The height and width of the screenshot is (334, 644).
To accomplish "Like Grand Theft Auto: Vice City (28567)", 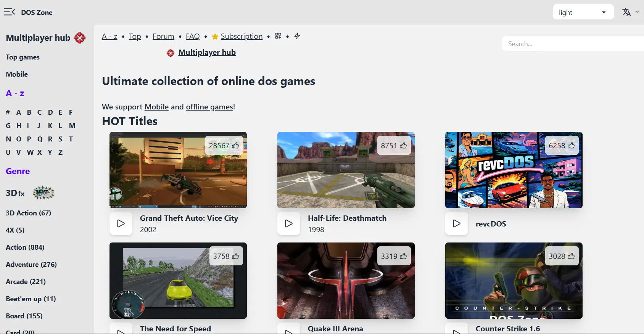I will (224, 145).
